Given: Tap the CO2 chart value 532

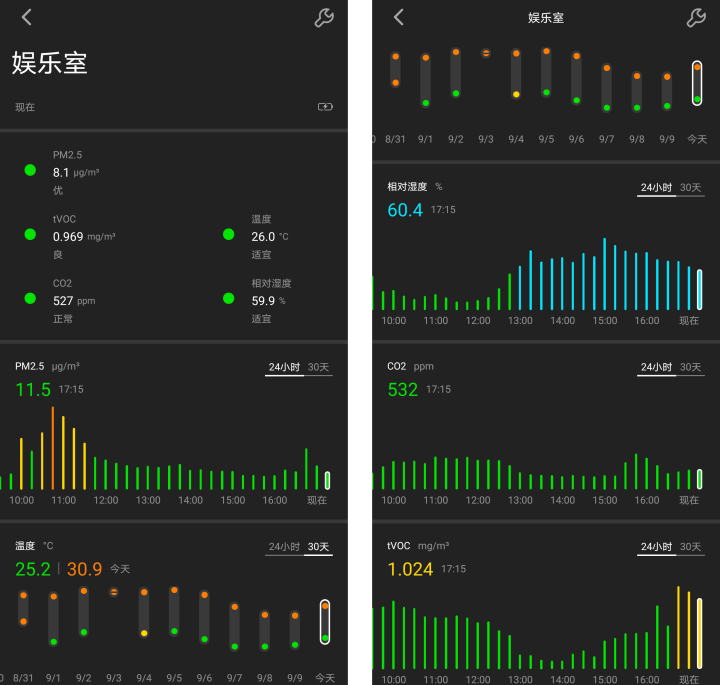Looking at the screenshot, I should coord(403,390).
